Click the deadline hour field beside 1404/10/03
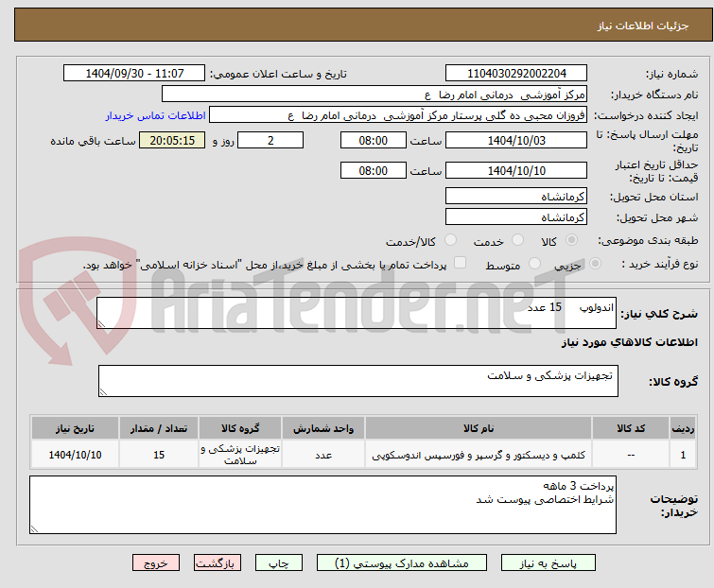This screenshot has width=714, height=588. [x=374, y=140]
